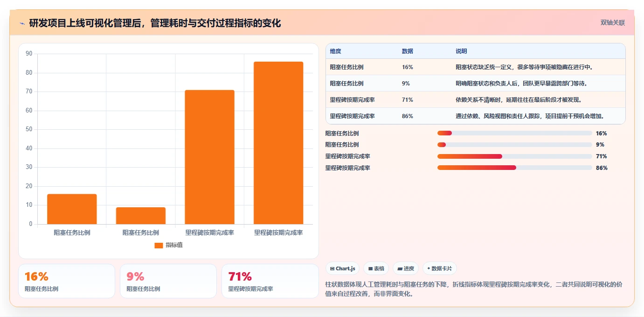Open the 9% 阻塞任务比例 summary card

168,281
